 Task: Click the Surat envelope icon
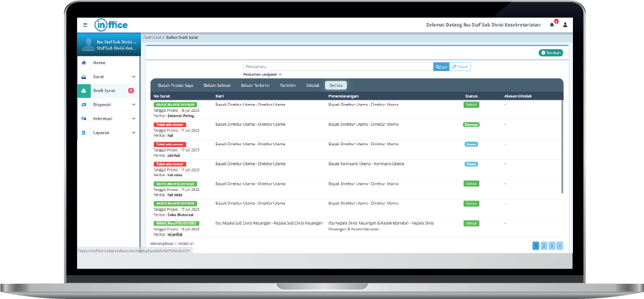[x=83, y=77]
